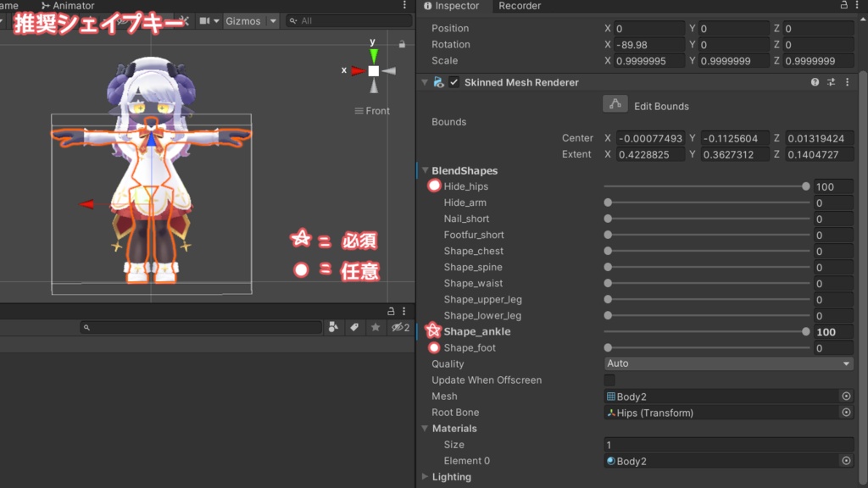Collapse the Materials foldout
Viewport: 868px width, 488px height.
coord(426,428)
